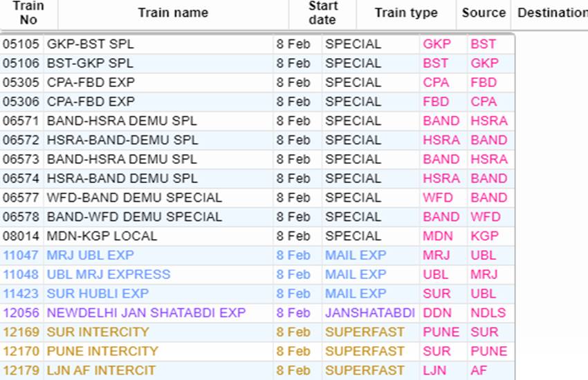Click the Start date column header
This screenshot has width=588, height=380.
coord(322,12)
